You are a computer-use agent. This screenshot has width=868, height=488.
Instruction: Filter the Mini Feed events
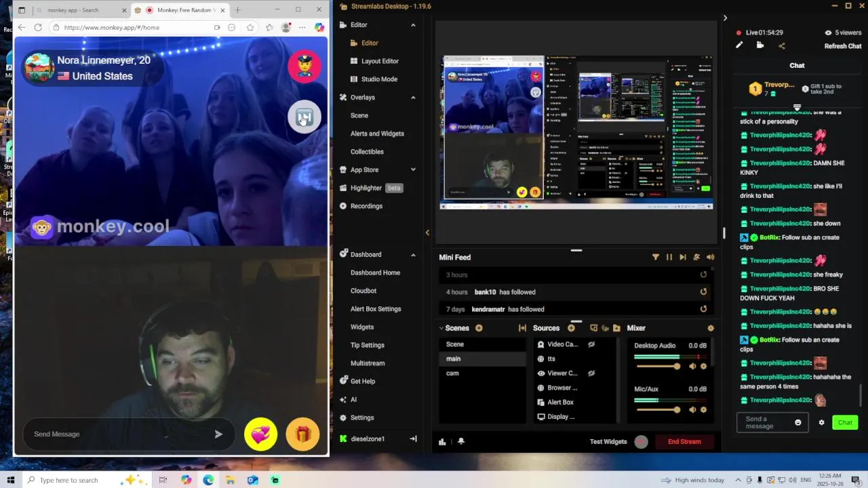click(656, 258)
